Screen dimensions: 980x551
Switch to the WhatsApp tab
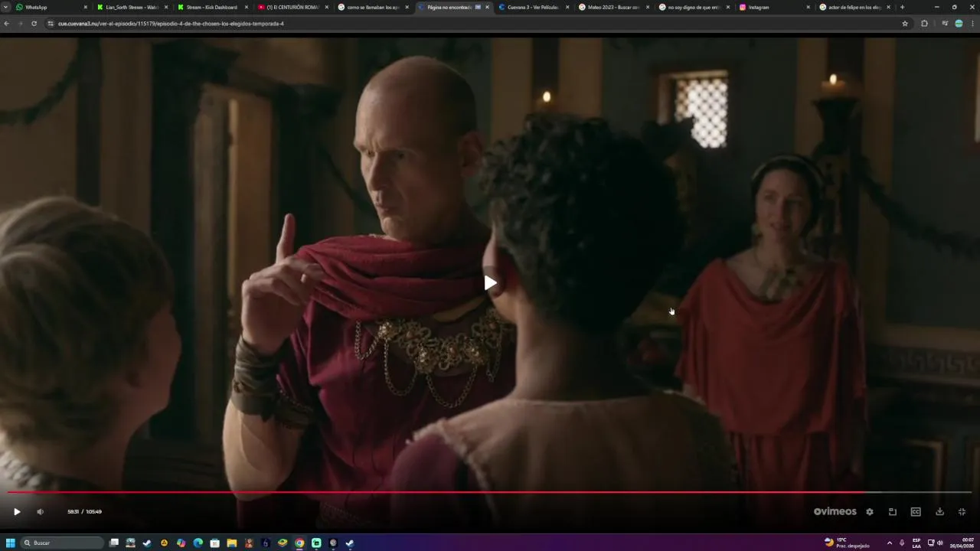tap(51, 7)
